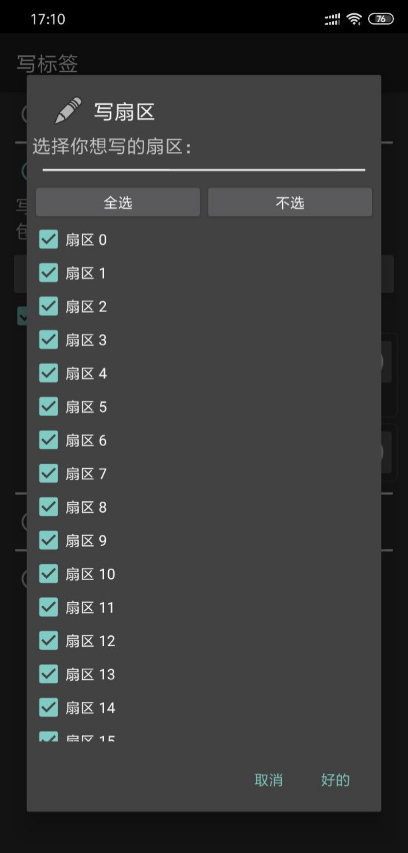Uncheck the 扇区 14 checkbox
This screenshot has height=853, width=408.
48,708
